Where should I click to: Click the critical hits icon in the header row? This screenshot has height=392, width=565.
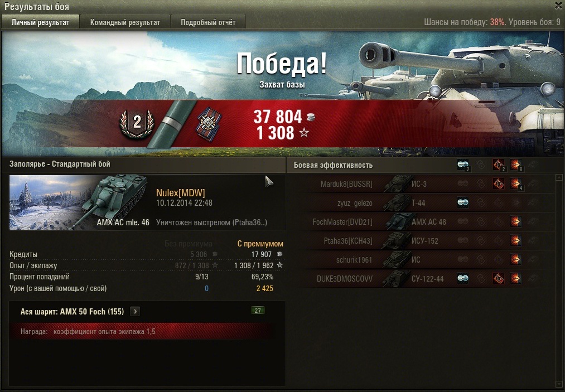pos(499,165)
